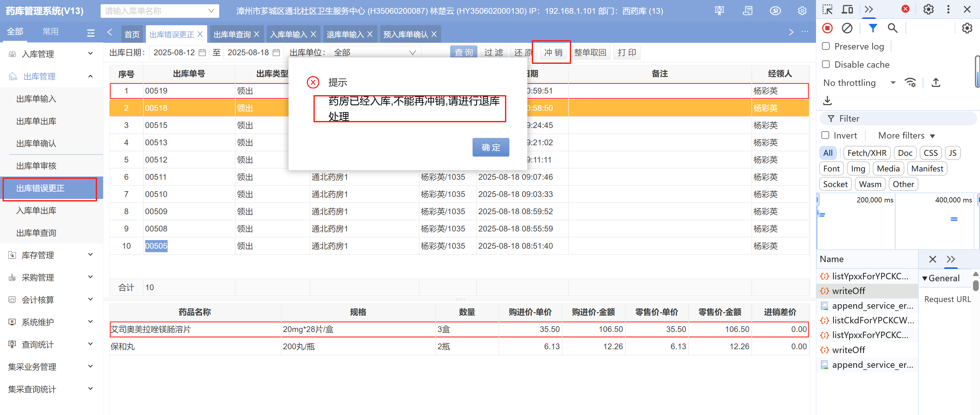Click the DevTools record network log icon
Image resolution: width=980 pixels, height=415 pixels.
pyautogui.click(x=827, y=28)
